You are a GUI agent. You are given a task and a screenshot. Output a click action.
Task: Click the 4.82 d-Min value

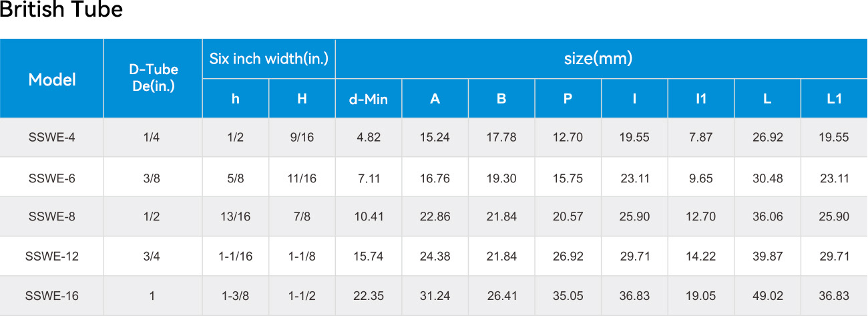369,138
